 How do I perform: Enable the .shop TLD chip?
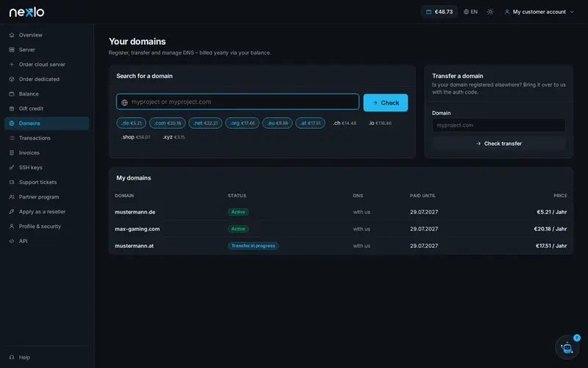pos(135,137)
